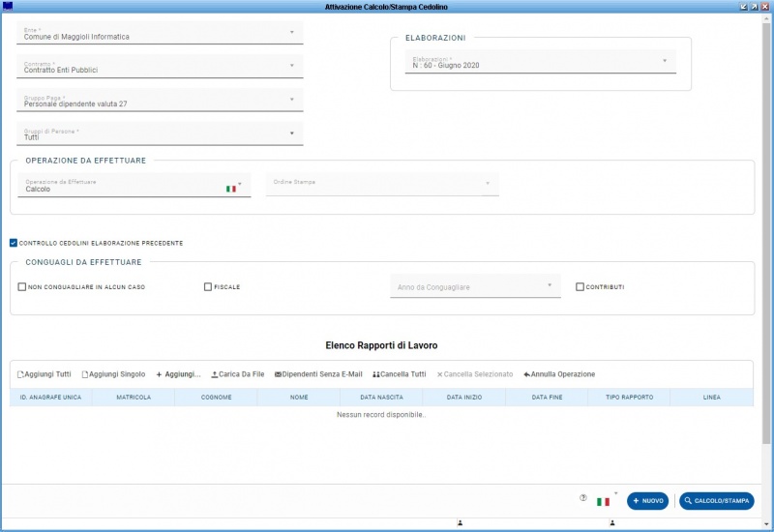Viewport: 774px width, 532px height.
Task: Check the Contributi checkbox
Action: point(580,287)
